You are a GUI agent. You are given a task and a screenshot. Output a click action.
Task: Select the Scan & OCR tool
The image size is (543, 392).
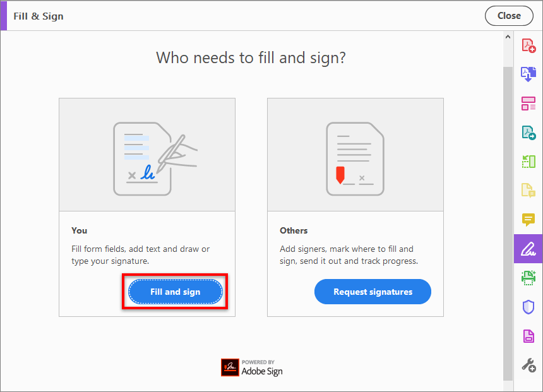point(529,278)
